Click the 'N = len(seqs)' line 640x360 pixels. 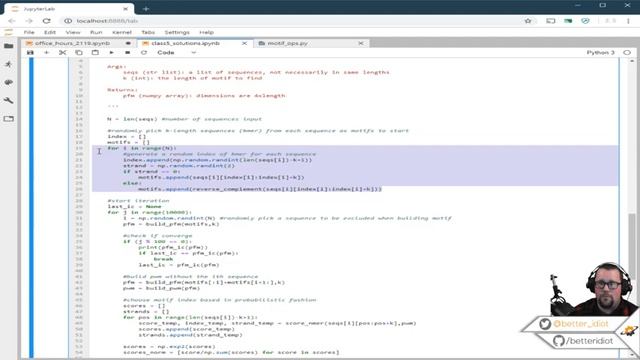tap(132, 119)
